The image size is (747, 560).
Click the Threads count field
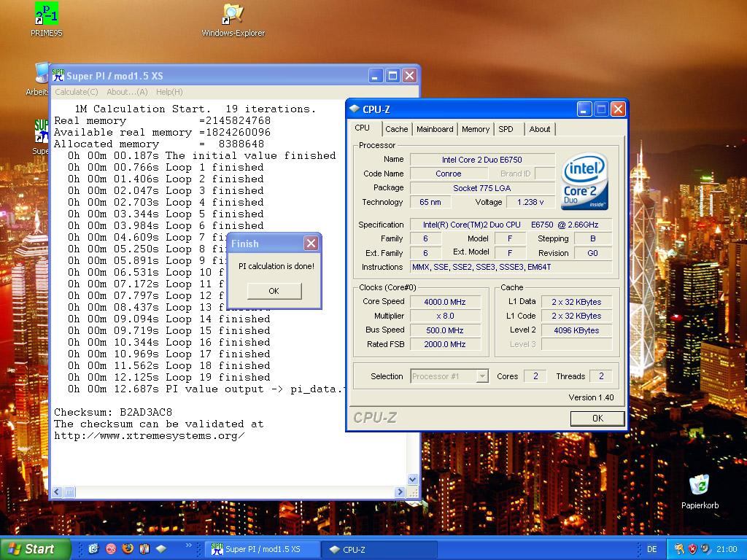click(x=601, y=376)
